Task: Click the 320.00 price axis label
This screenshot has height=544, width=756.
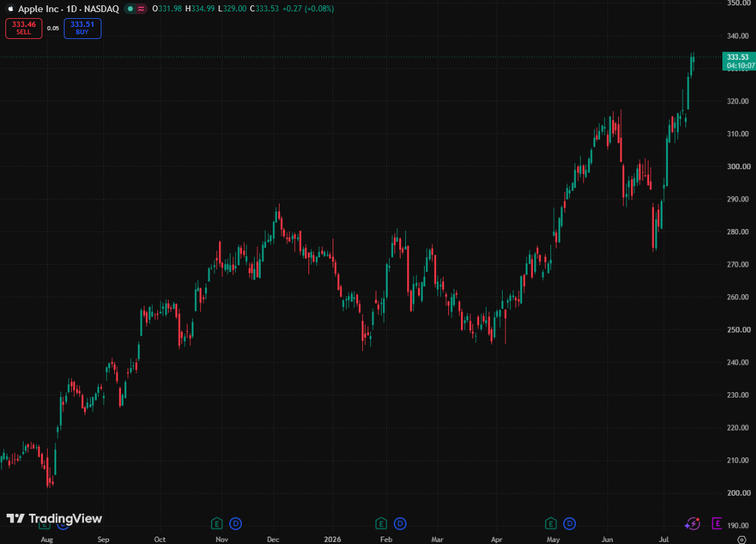Action: [x=738, y=101]
